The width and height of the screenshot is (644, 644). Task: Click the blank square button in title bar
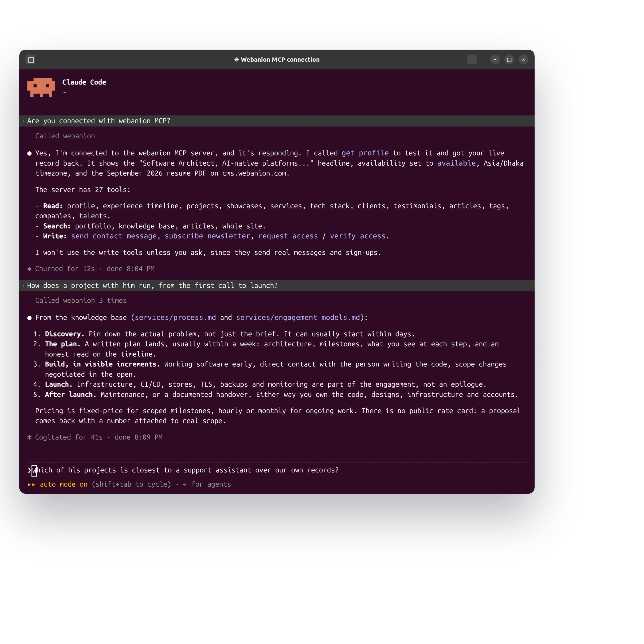472,60
